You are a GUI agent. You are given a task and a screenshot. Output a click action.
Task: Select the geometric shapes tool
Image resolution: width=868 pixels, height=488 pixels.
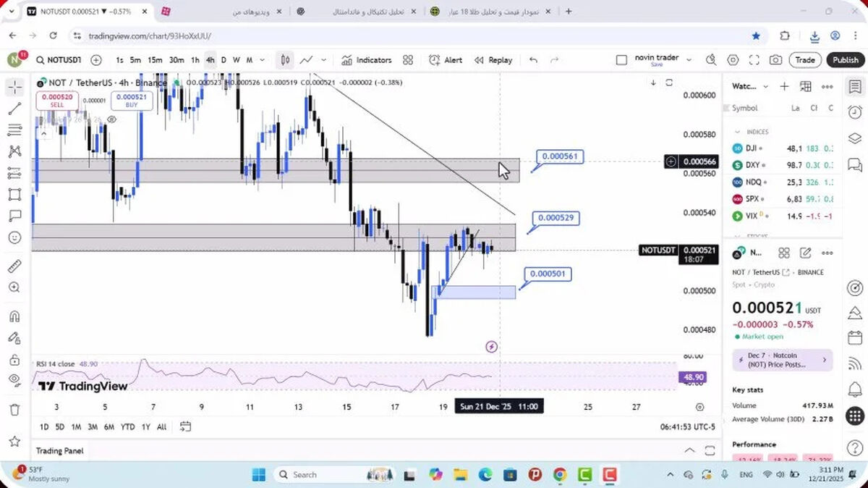tap(14, 194)
